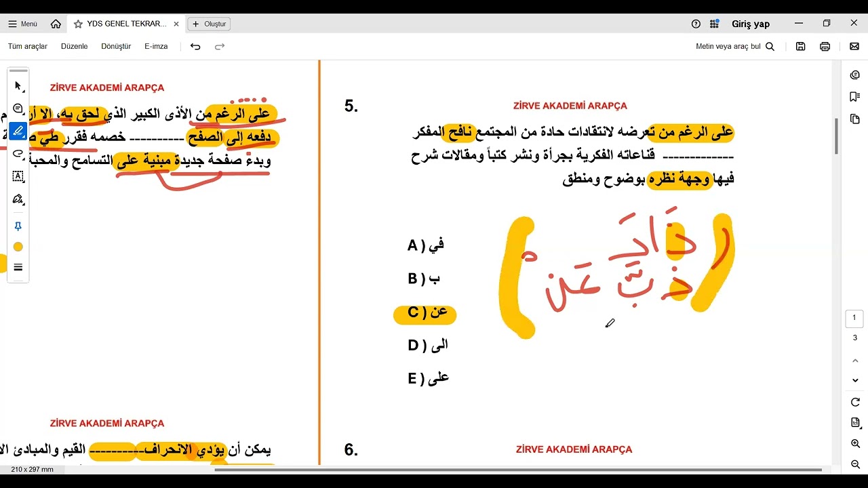Click the question number 6.
Screen dimensions: 868x488
point(351,450)
